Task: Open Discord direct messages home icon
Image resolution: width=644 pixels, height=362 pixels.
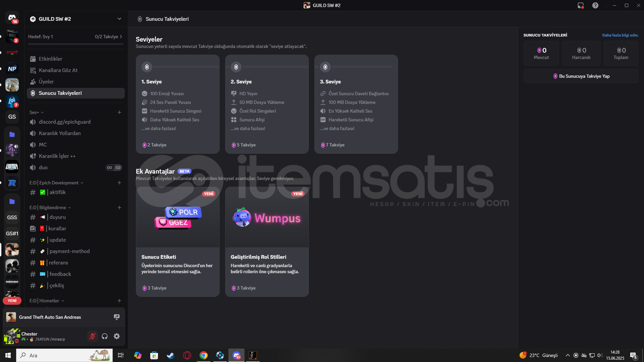Action: pyautogui.click(x=12, y=18)
